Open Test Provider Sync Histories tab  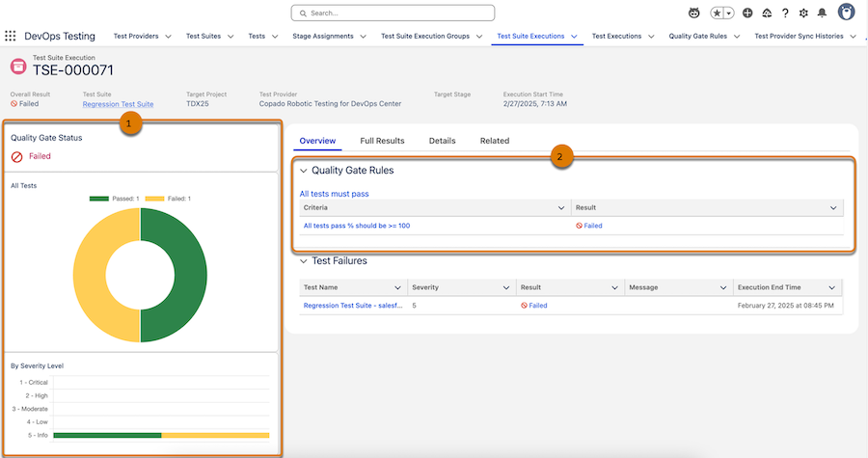pyautogui.click(x=799, y=36)
